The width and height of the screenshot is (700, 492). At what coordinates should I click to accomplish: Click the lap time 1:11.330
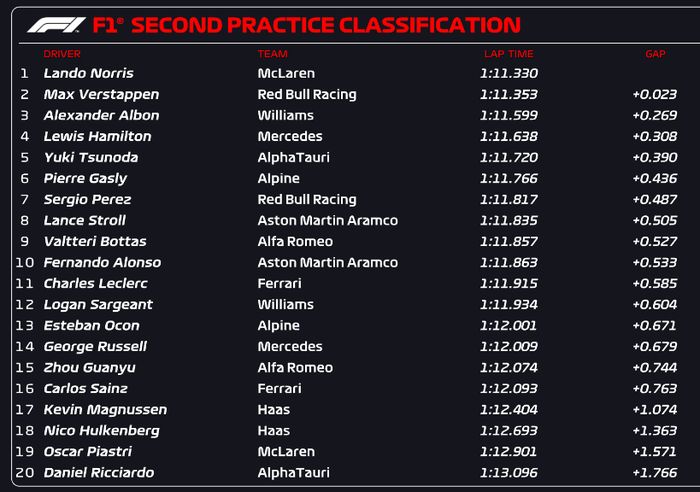point(509,73)
